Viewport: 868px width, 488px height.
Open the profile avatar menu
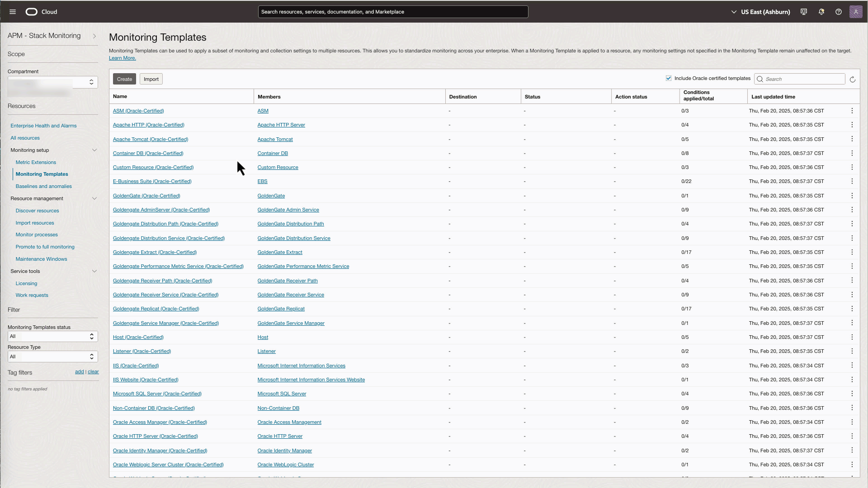[856, 12]
